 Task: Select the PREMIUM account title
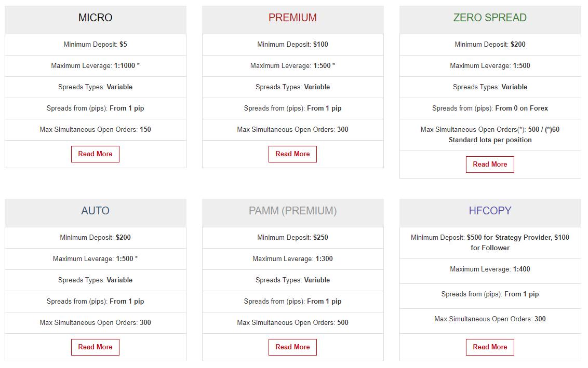(x=292, y=18)
